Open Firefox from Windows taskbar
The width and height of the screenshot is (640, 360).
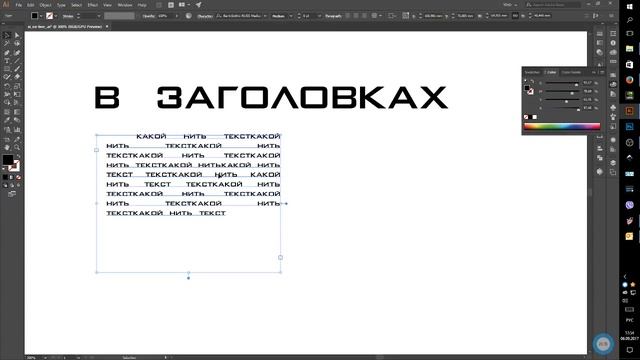point(629,80)
